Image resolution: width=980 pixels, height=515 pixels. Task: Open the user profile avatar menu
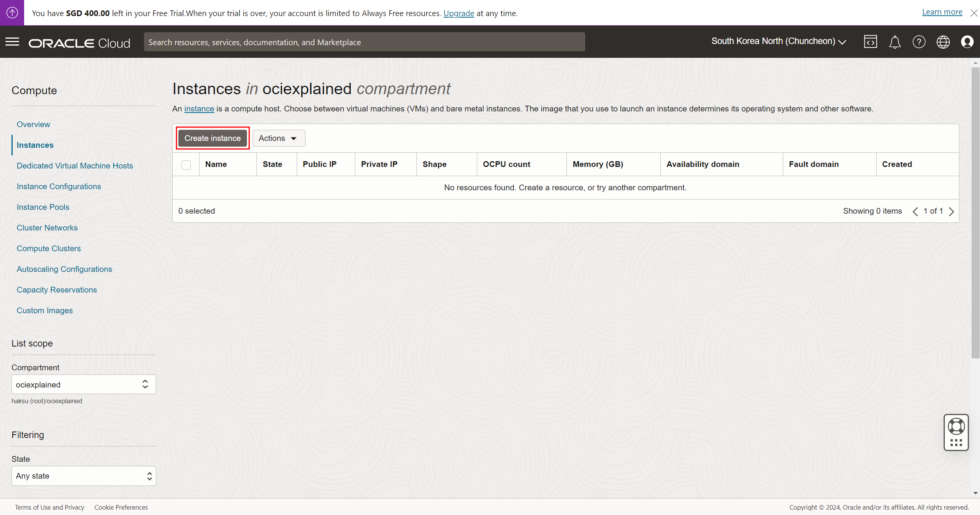pyautogui.click(x=967, y=42)
